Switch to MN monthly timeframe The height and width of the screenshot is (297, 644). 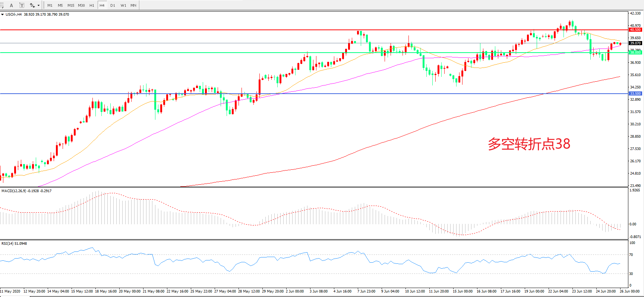coord(133,5)
